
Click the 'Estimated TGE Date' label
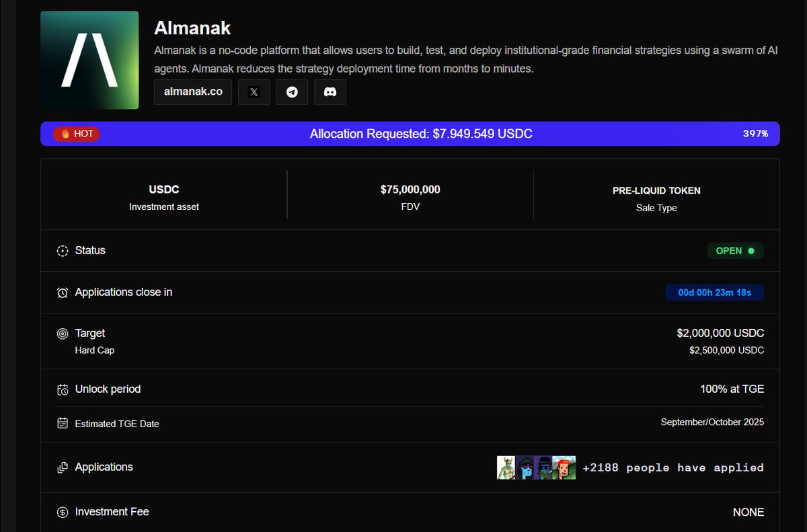click(117, 424)
